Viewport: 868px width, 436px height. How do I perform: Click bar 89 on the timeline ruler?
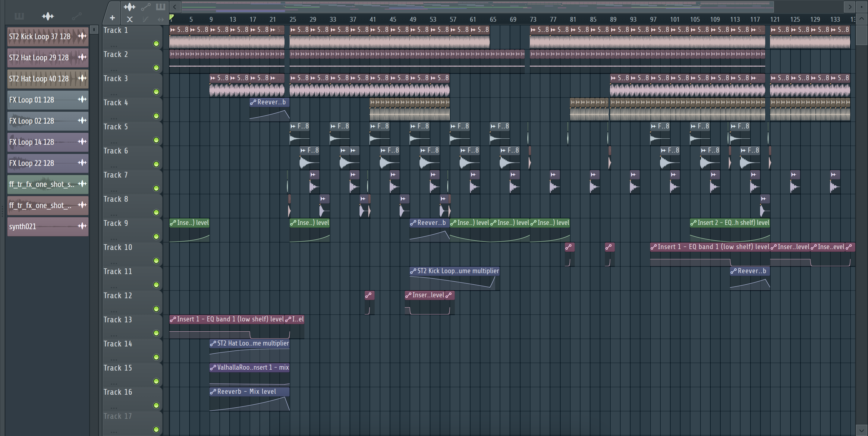click(x=613, y=19)
